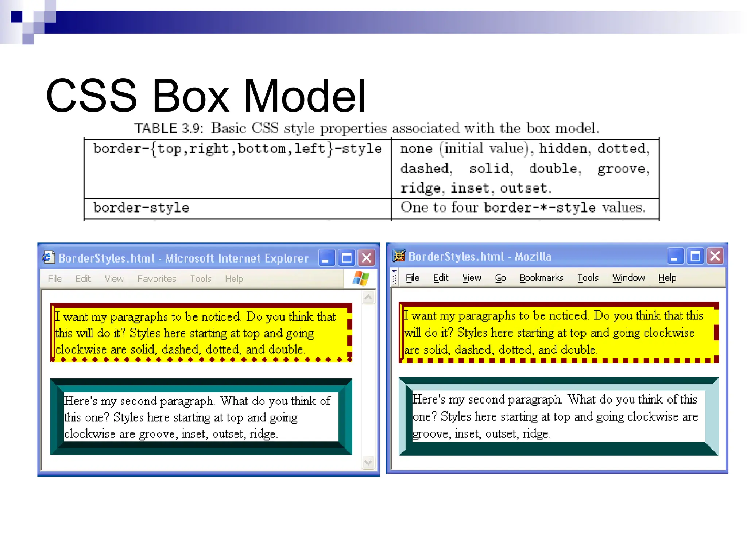
Task: Click the teal-bordered second paragraph in IE
Action: (201, 417)
